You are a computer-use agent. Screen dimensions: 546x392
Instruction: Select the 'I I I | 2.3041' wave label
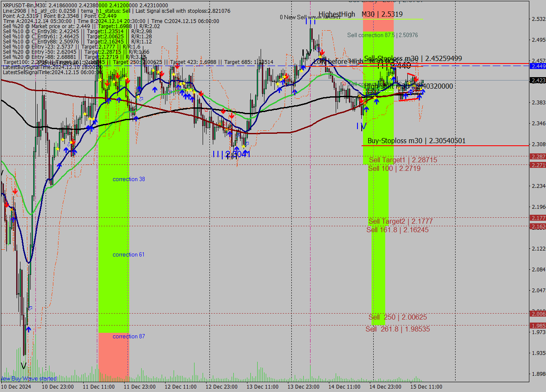(x=231, y=154)
